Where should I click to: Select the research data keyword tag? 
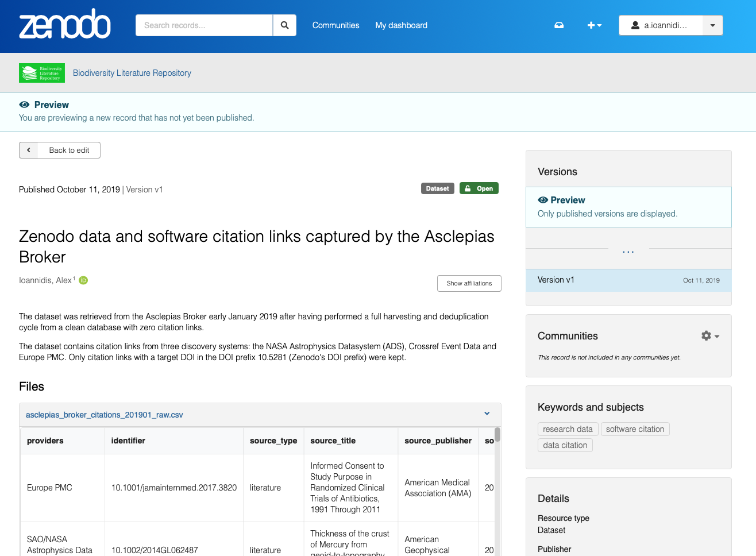pyautogui.click(x=568, y=429)
